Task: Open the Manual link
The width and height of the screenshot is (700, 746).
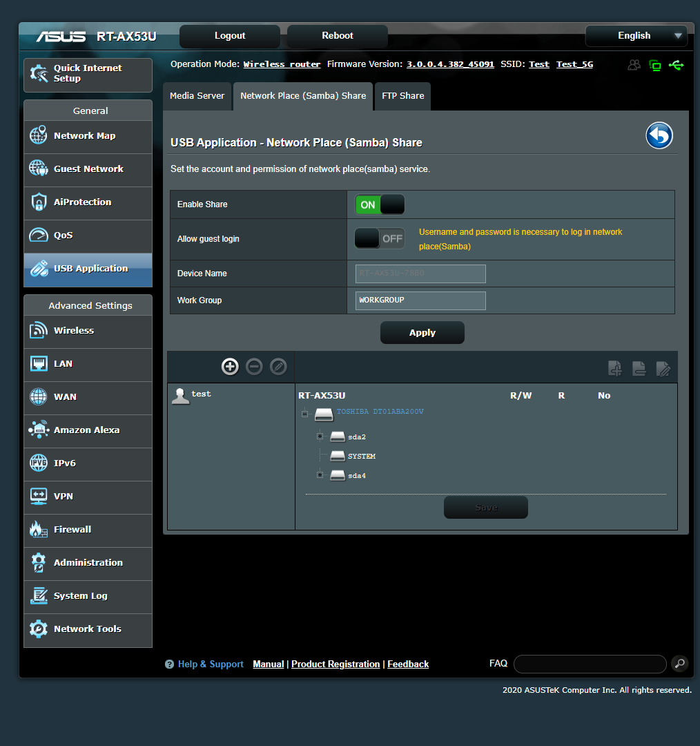Action: (x=269, y=664)
